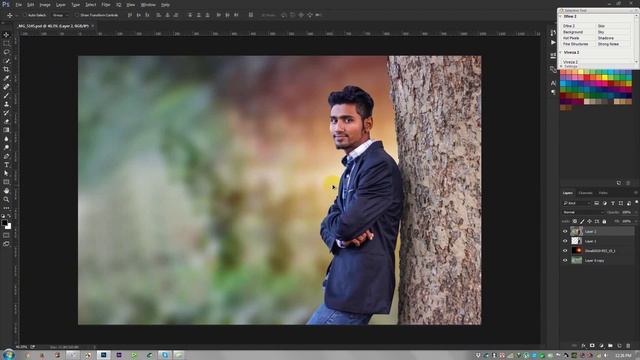This screenshot has width=640, height=360.
Task: Open the collapsed History panel icon
Action: tap(553, 33)
